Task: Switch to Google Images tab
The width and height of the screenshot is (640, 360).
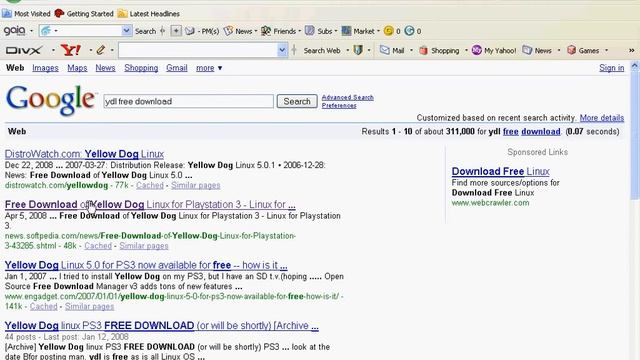Action: tap(45, 68)
